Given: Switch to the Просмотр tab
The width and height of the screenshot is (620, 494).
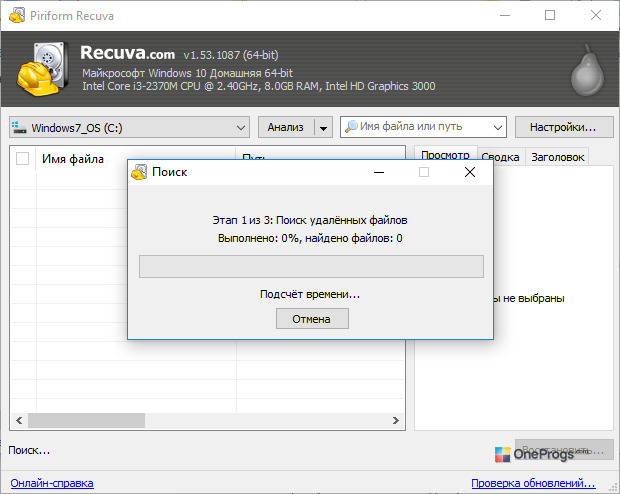Looking at the screenshot, I should (445, 155).
